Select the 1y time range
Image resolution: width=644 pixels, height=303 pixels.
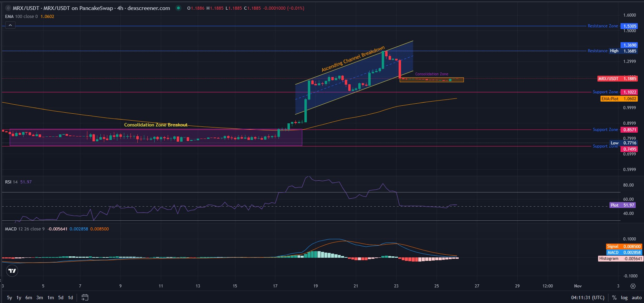coord(19,297)
